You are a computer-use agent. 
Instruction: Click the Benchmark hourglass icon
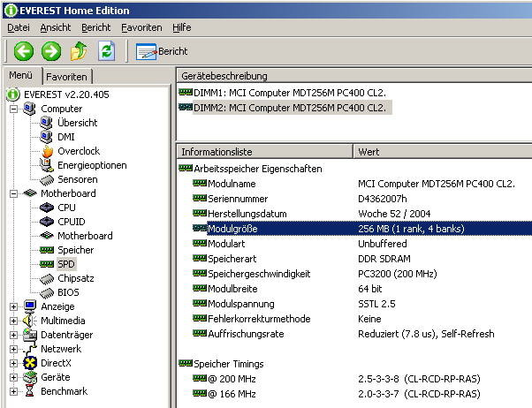coord(30,391)
